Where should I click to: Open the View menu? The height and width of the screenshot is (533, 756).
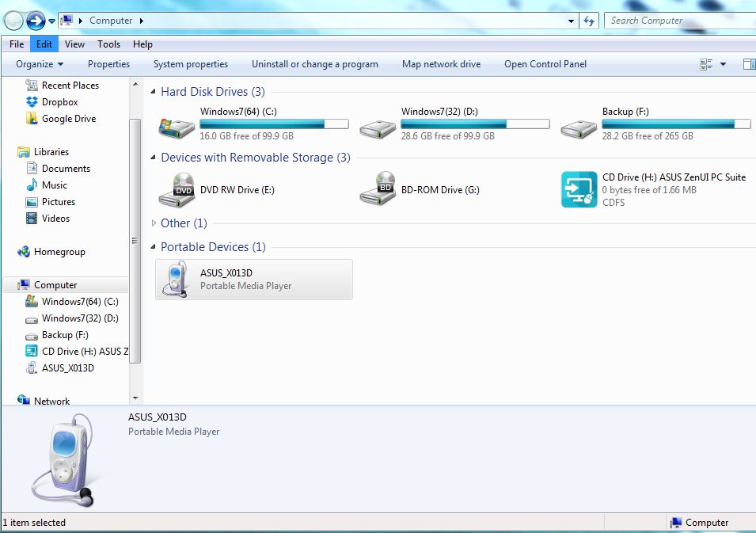click(74, 44)
